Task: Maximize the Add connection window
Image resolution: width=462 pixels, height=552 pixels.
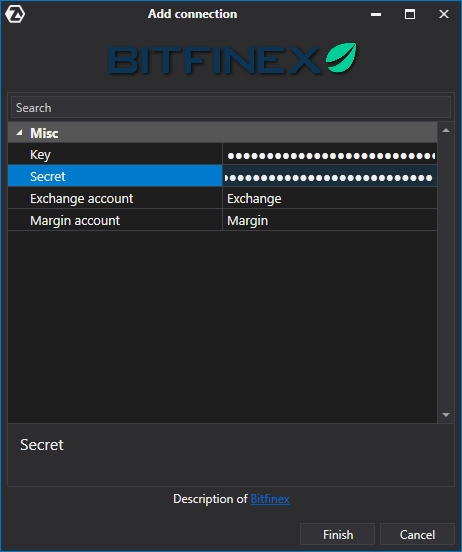Action: [x=410, y=14]
